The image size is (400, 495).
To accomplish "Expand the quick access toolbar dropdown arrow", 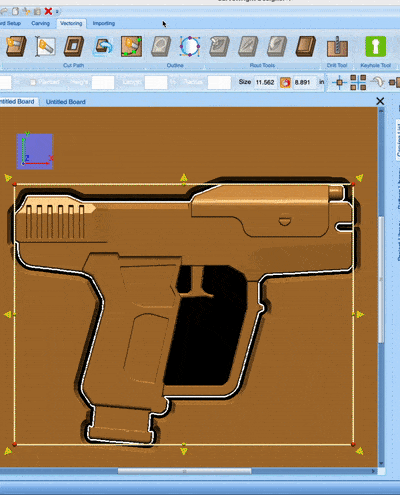I will click(57, 12).
